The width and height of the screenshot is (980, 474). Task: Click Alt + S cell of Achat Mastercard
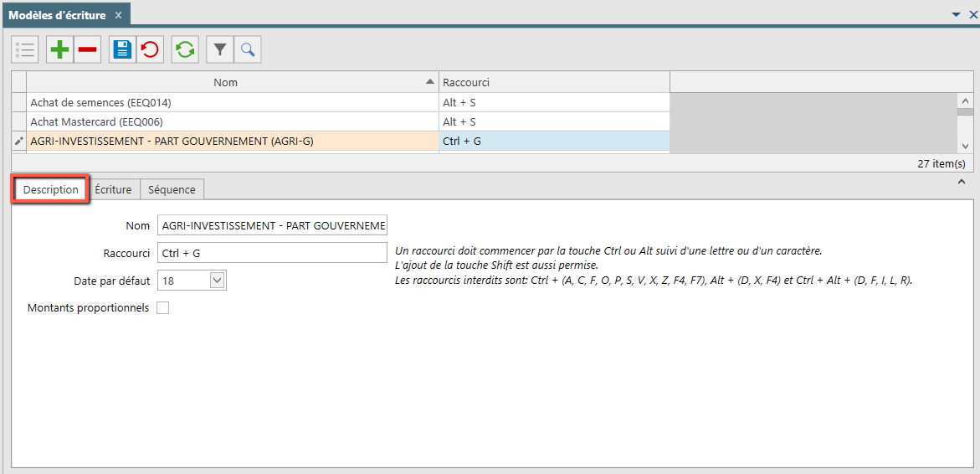point(554,121)
